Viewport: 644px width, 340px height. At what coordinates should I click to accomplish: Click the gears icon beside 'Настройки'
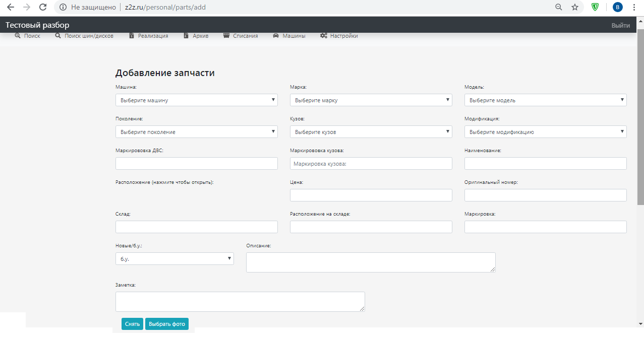[324, 36]
